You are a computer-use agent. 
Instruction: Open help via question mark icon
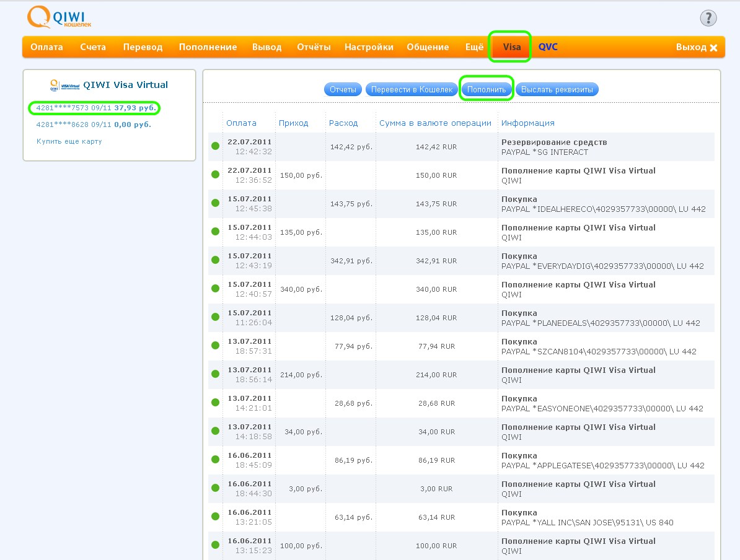pyautogui.click(x=708, y=18)
